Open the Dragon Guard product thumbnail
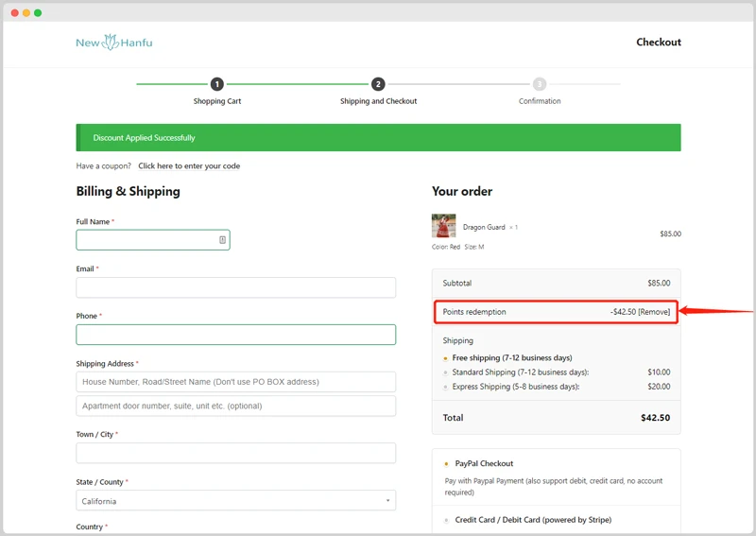The image size is (756, 536). coord(443,227)
